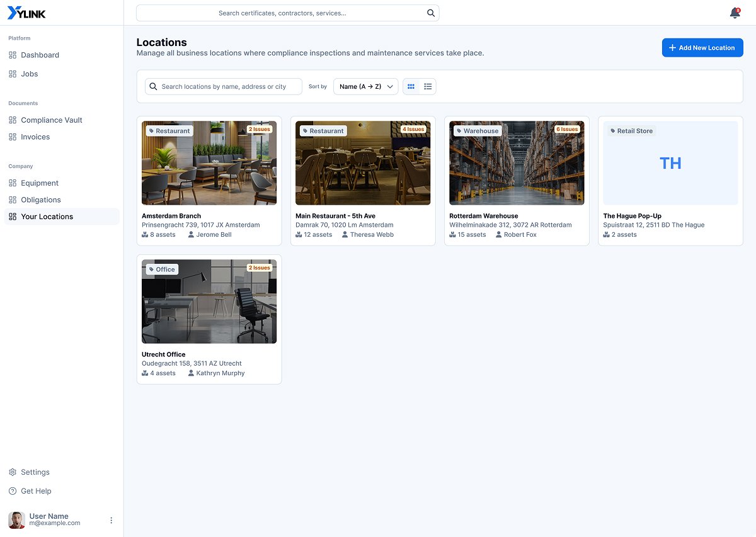Click the user avatar photo
Viewport: 756px width, 537px height.
[x=16, y=520]
